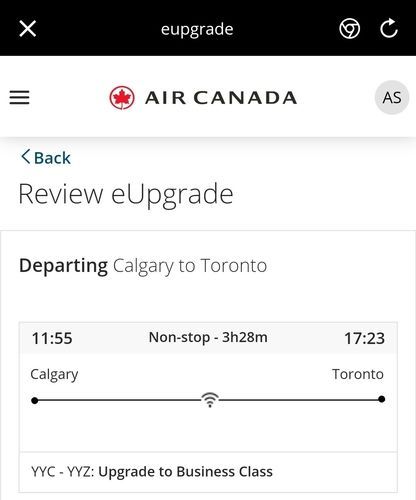Select Departing Calgary to Toronto heading
This screenshot has width=416, height=500.
pyautogui.click(x=143, y=266)
